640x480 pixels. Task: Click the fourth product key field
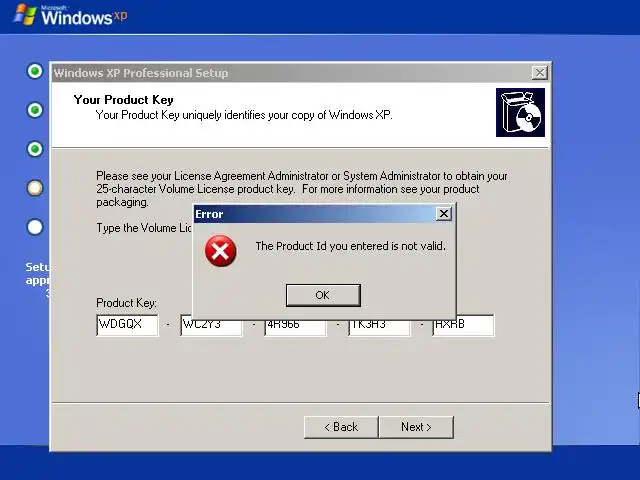click(x=380, y=327)
